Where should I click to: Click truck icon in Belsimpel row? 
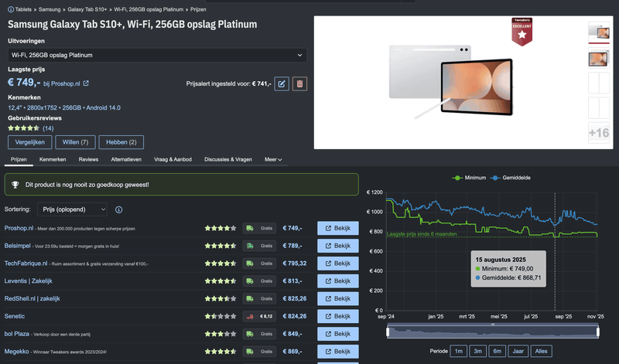250,246
